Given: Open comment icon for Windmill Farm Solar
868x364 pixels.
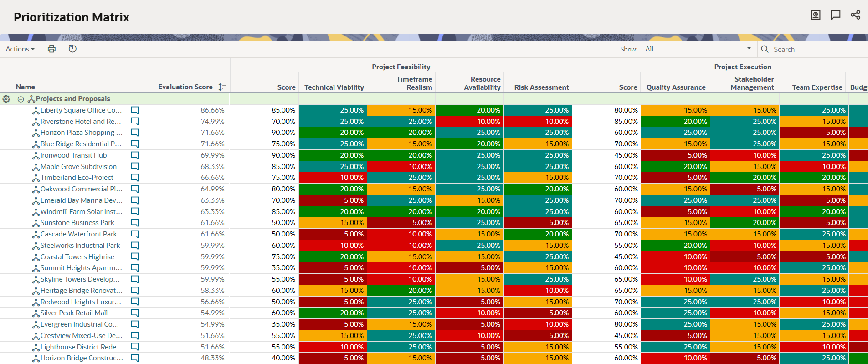Looking at the screenshot, I should point(135,211).
